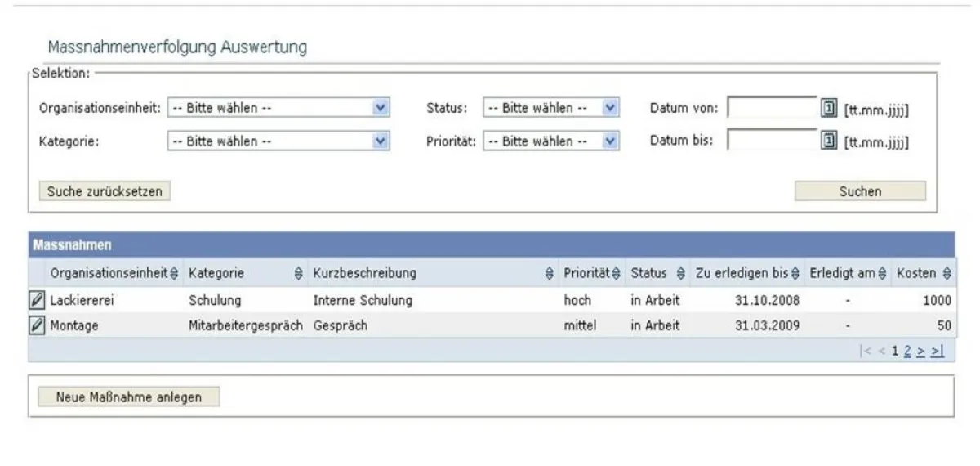Click the cost value 1000
This screenshot has width=980, height=466.
937,301
